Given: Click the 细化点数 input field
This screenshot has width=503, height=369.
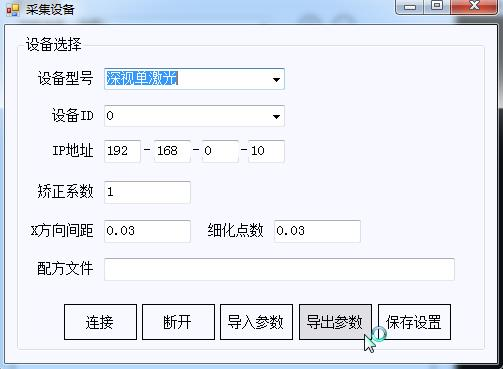Looking at the screenshot, I should [317, 231].
